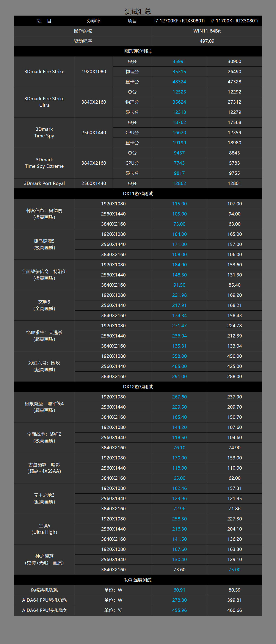Click the 文明6 game label
Viewport: 276px width, 644px height.
[44, 305]
